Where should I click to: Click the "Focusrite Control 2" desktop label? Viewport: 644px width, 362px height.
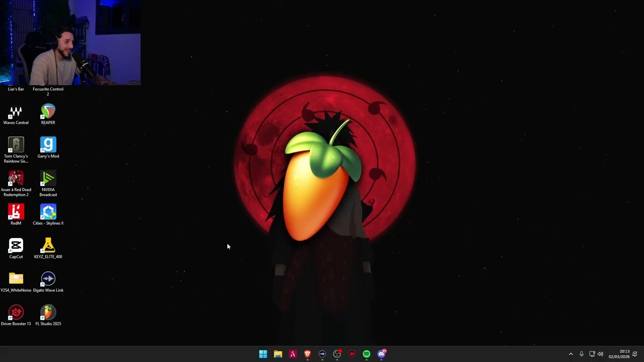click(48, 92)
